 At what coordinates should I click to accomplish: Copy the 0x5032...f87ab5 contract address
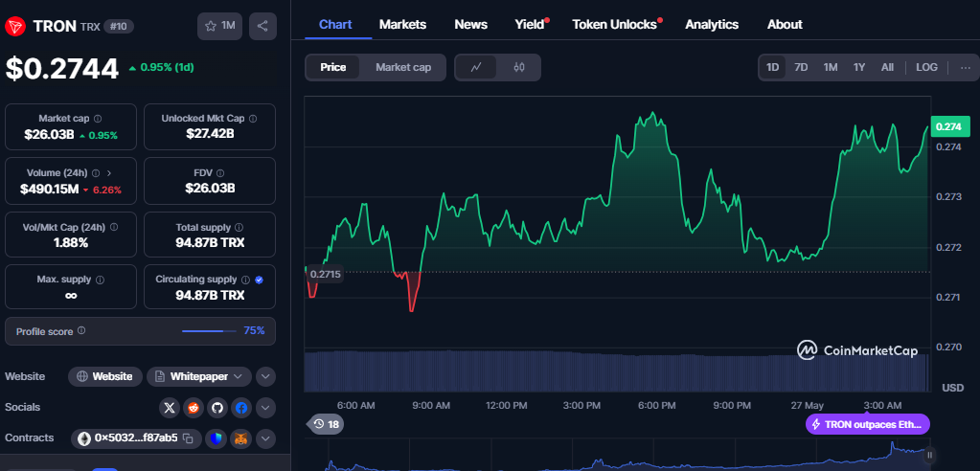[x=188, y=438]
